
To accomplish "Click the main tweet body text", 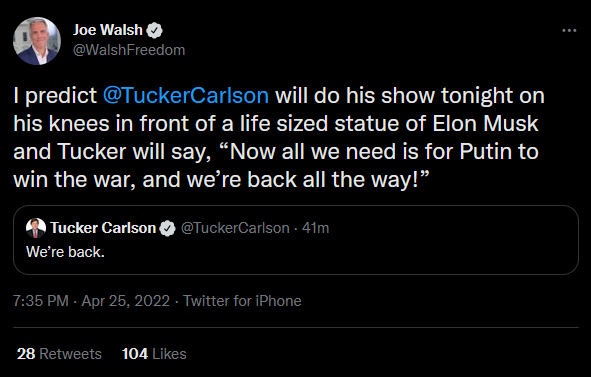I will (x=279, y=137).
